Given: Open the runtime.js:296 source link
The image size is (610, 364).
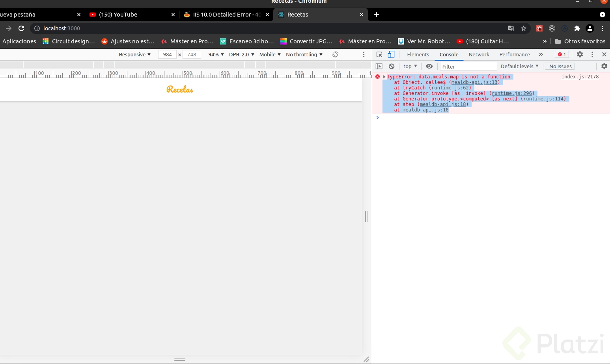Looking at the screenshot, I should point(512,93).
